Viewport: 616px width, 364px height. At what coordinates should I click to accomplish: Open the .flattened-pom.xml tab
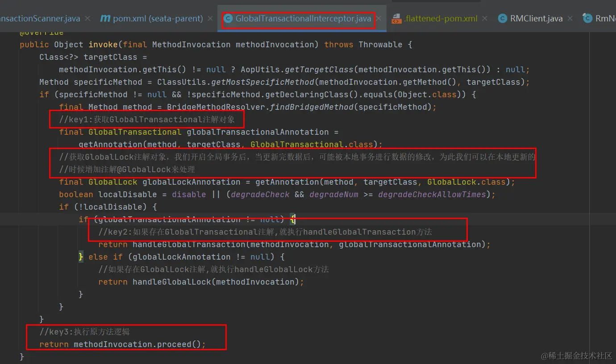tap(441, 19)
